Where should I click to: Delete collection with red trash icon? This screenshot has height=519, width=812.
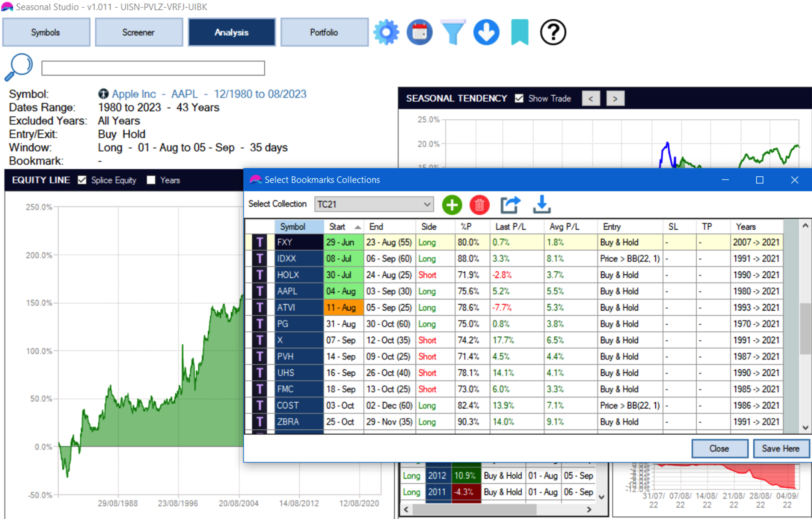tap(479, 205)
